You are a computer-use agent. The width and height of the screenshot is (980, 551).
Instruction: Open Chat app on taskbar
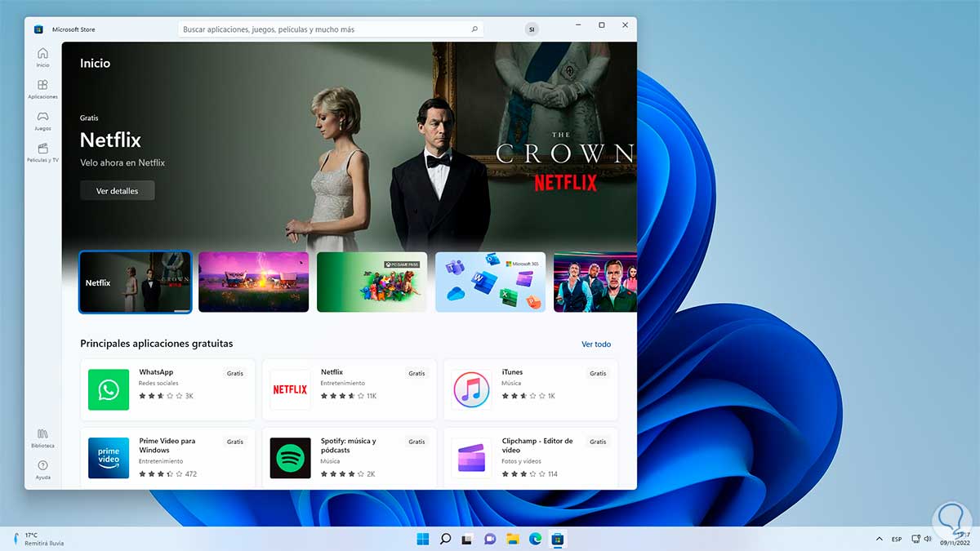[490, 539]
